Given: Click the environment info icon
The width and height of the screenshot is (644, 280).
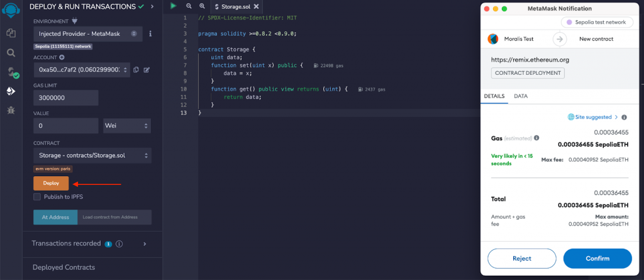Looking at the screenshot, I should 150,34.
